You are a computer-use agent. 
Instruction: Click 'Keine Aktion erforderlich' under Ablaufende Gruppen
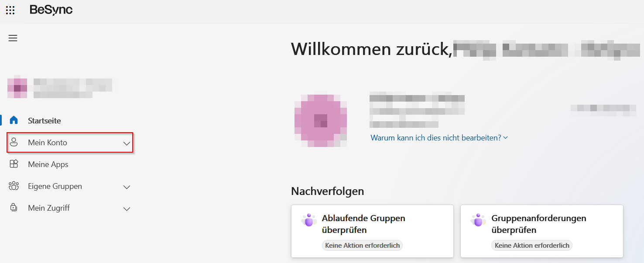coord(363,246)
